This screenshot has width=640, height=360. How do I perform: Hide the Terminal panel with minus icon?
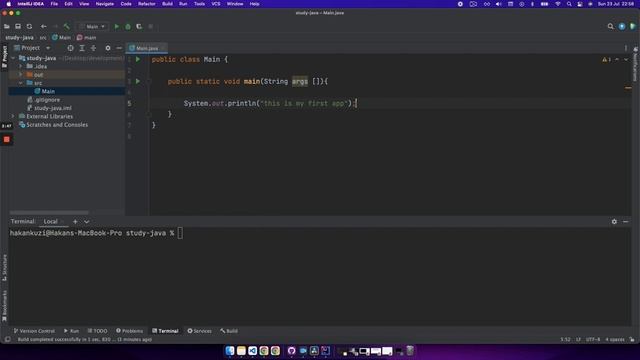[626, 222]
